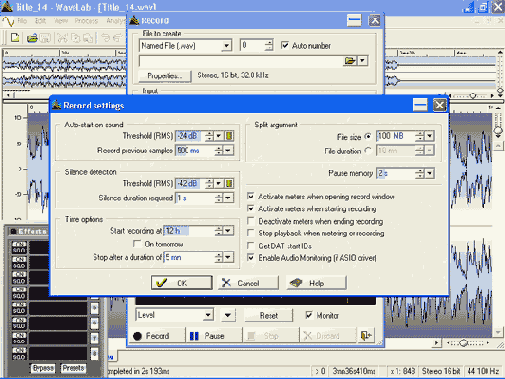Viewport: 505px width, 379px height.
Task: Click the Copy icon in main toolbar
Action: [x=75, y=38]
